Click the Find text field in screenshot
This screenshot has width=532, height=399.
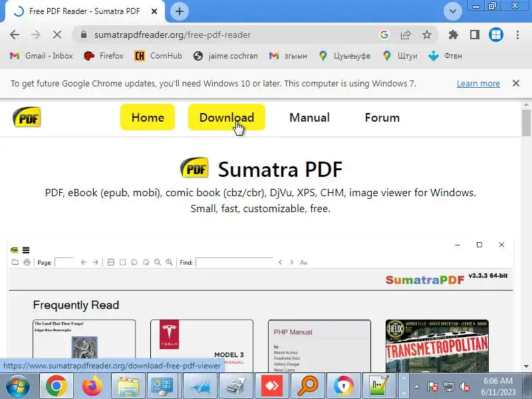pyautogui.click(x=235, y=262)
